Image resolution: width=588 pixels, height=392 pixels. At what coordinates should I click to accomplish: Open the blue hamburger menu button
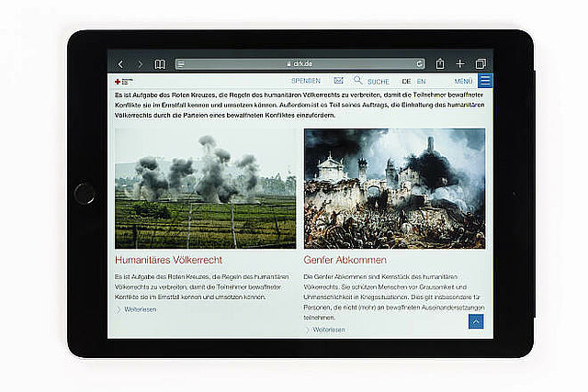[485, 81]
